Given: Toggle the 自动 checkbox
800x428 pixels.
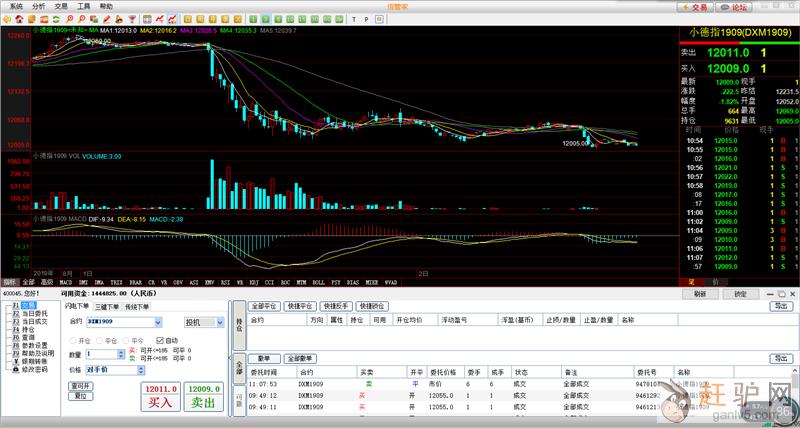Looking at the screenshot, I should pyautogui.click(x=160, y=341).
